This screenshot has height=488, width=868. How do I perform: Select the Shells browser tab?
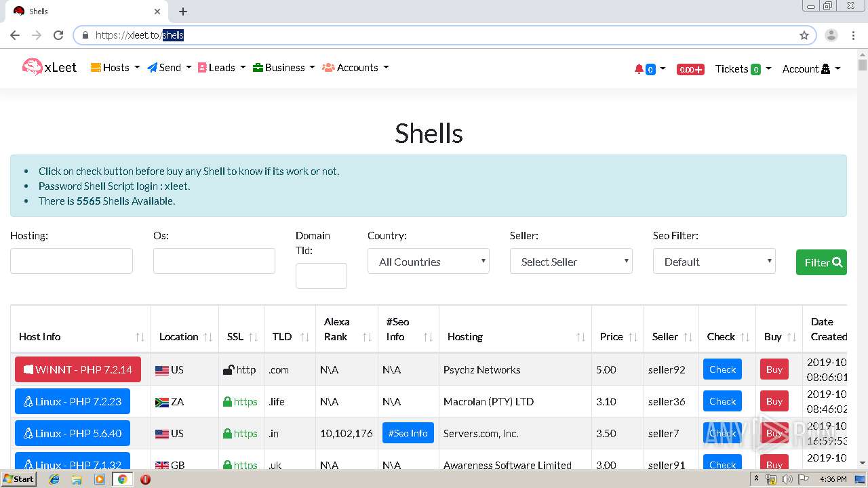87,12
